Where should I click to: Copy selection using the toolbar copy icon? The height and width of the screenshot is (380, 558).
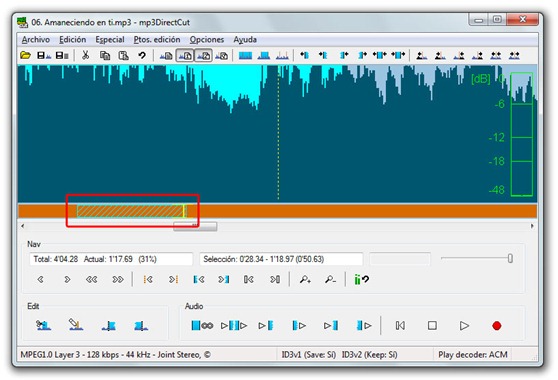[105, 56]
